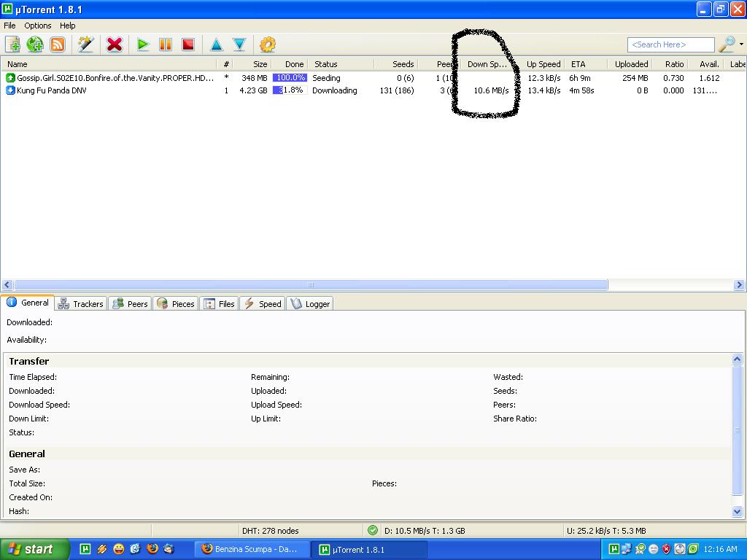Image resolution: width=747 pixels, height=560 pixels.
Task: Sort by the Uploaded column header
Action: pos(630,64)
